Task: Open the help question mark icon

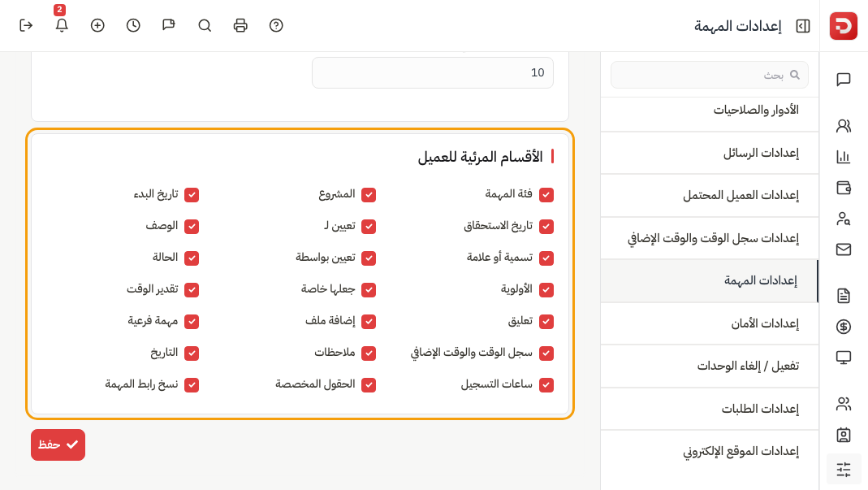Action: 276,25
